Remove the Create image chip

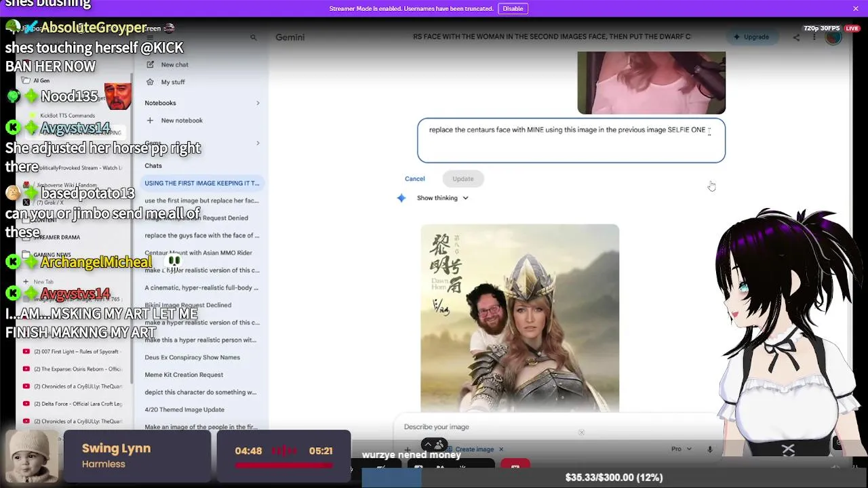coord(501,449)
